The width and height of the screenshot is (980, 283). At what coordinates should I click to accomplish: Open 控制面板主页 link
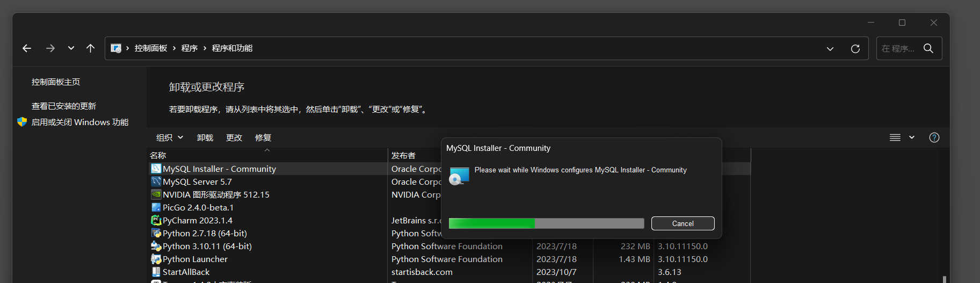click(56, 82)
